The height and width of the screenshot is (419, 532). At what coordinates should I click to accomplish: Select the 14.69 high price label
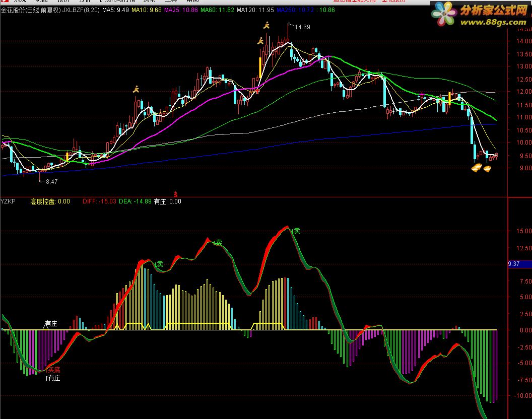point(302,27)
